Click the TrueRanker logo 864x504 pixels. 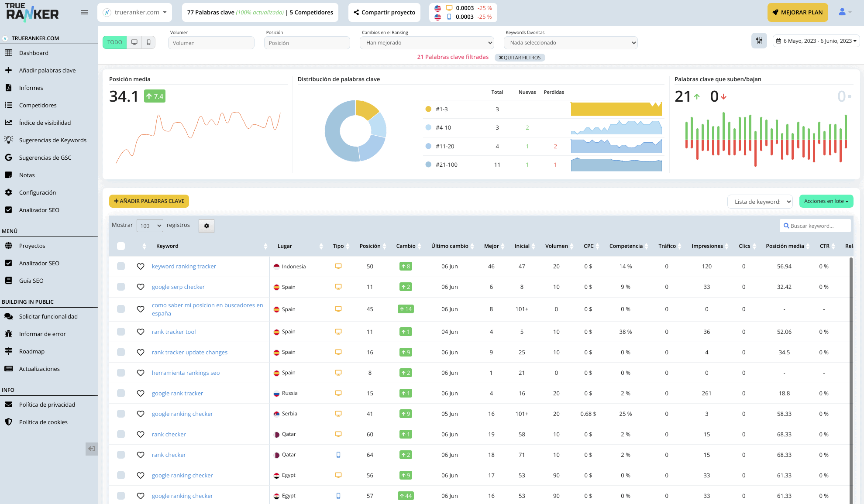click(32, 12)
